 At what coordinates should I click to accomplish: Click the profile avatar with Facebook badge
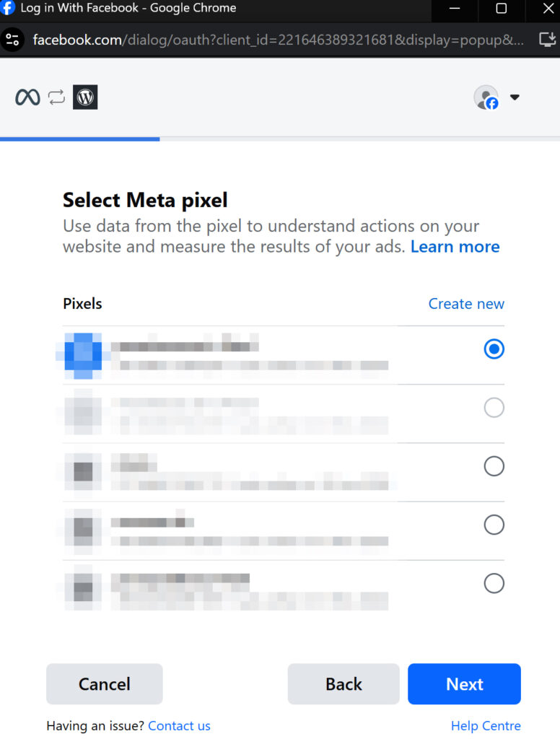(x=486, y=97)
